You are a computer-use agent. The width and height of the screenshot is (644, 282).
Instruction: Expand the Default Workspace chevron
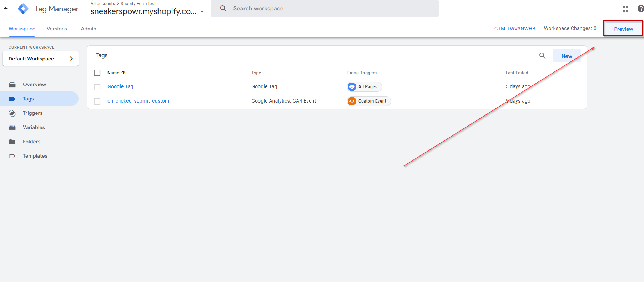point(71,59)
